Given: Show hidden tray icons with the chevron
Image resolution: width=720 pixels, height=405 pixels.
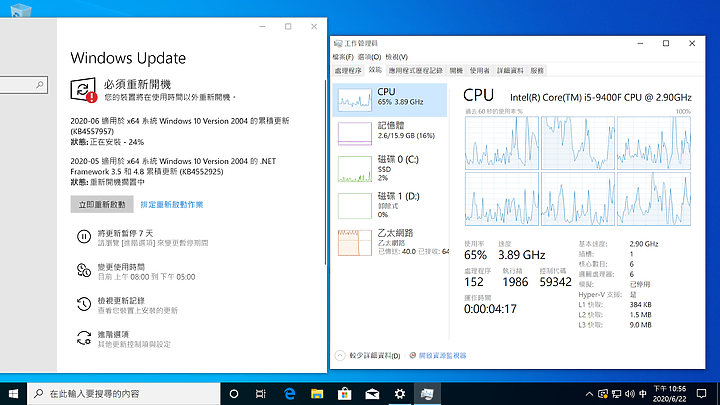Looking at the screenshot, I should [589, 394].
